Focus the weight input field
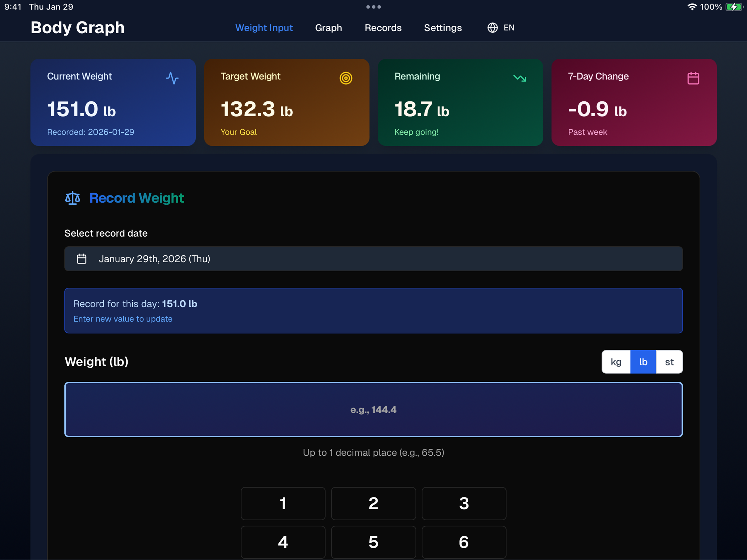 point(373,409)
